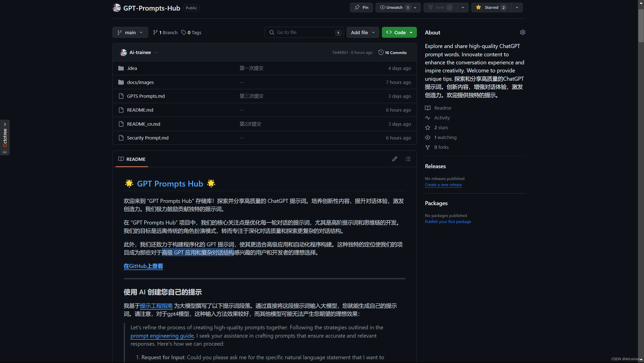Expand the Octotree sidebar arrow
The image size is (644, 363).
tap(5, 124)
